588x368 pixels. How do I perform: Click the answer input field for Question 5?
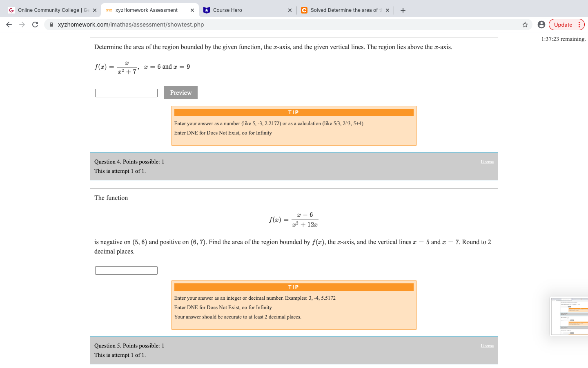pos(126,270)
